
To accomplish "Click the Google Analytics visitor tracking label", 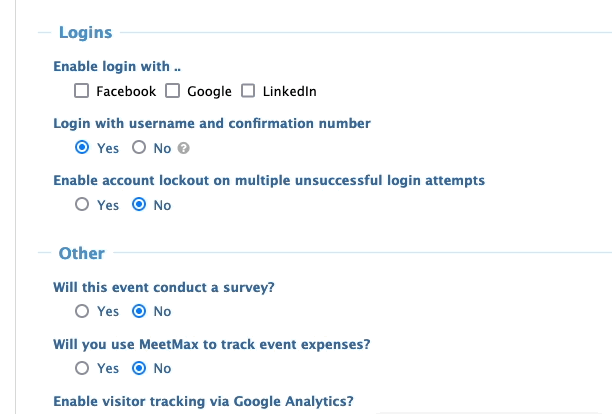I will 202,402.
